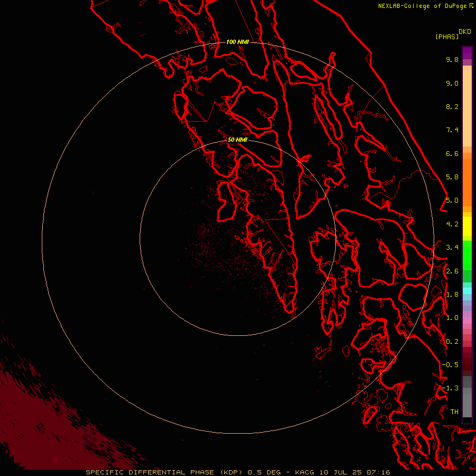Click the 4.2 value on the color scale
Image resolution: width=476 pixels, height=476 pixels.
452,224
